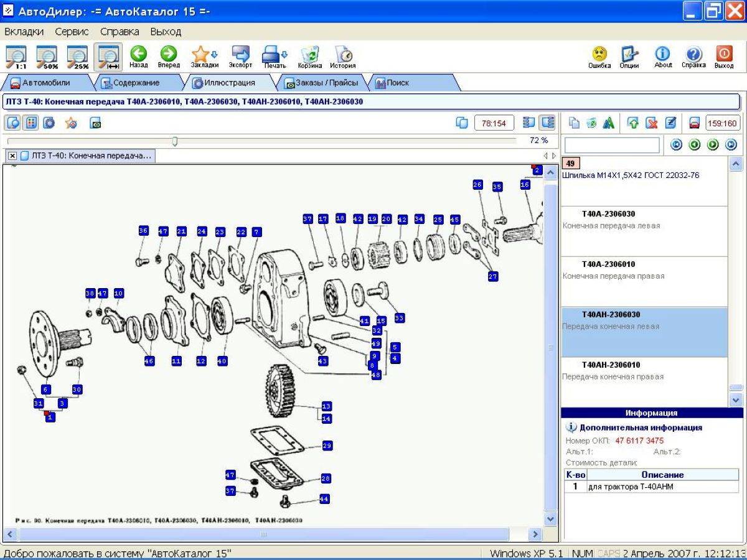Open the История history
The image size is (747, 560).
pyautogui.click(x=342, y=57)
